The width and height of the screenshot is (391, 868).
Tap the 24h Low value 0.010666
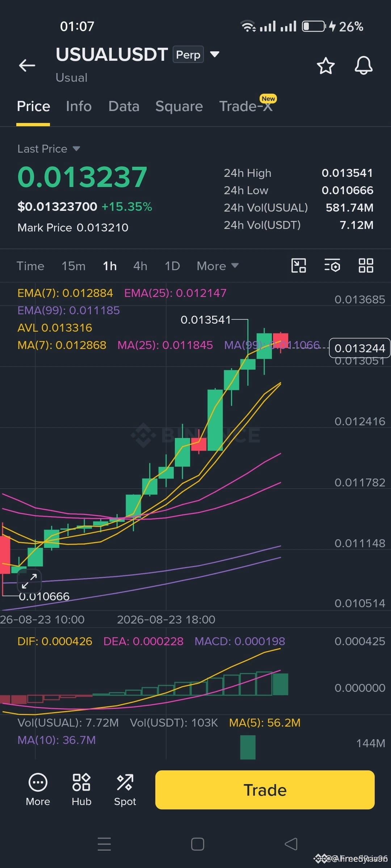[x=347, y=190]
